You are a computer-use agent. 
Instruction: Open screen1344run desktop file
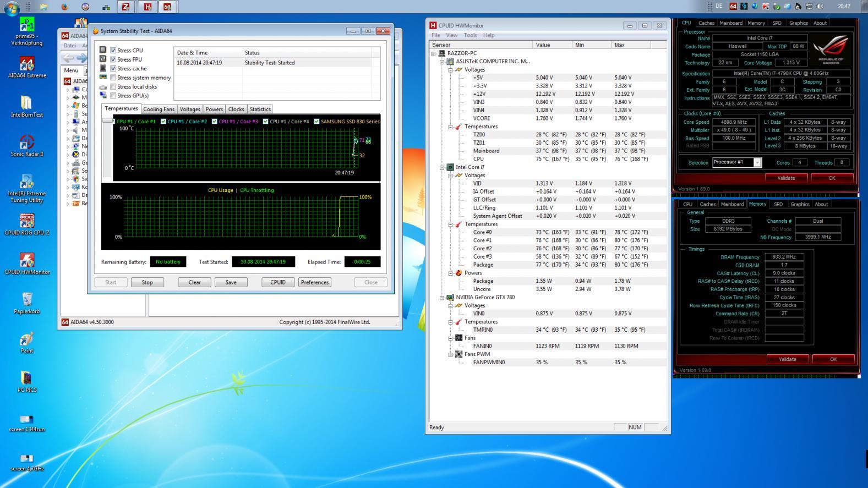[27, 423]
